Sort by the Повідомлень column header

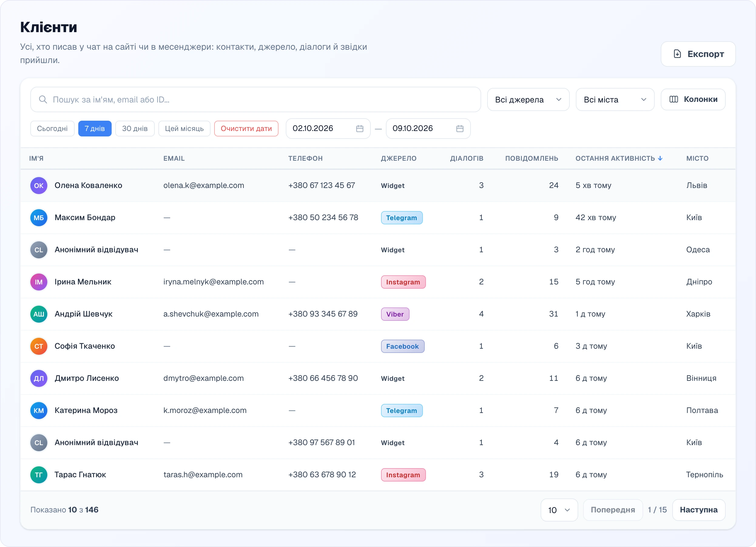[532, 159]
